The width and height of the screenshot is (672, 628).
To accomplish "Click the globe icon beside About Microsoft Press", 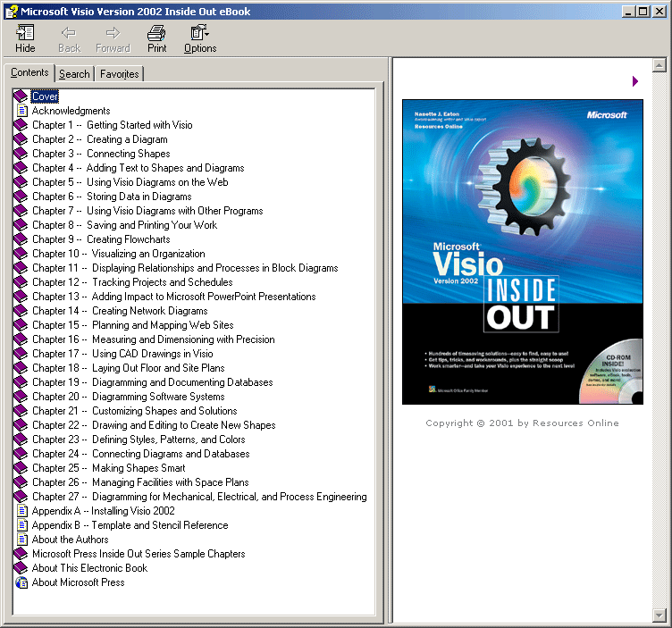I will click(21, 582).
